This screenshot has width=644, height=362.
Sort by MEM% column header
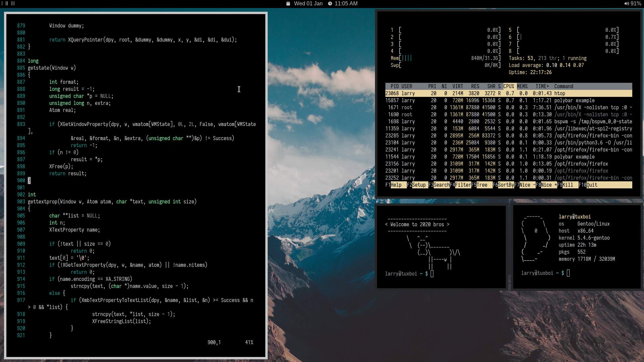522,86
